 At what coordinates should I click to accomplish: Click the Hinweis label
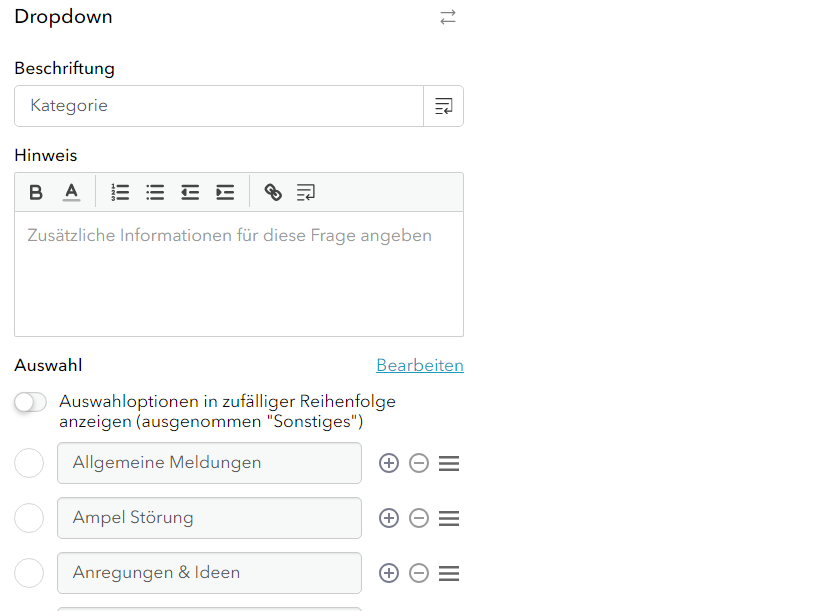(46, 155)
